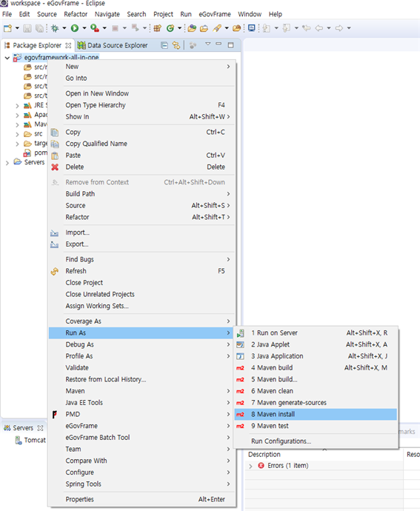
Task: Click the Save All toolbar icon
Action: tap(39, 28)
